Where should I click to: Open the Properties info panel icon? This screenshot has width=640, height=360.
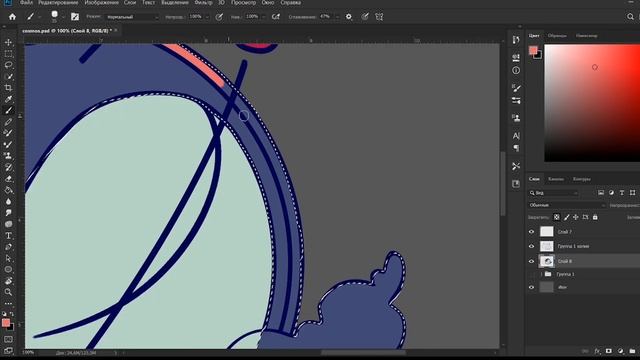point(516,71)
